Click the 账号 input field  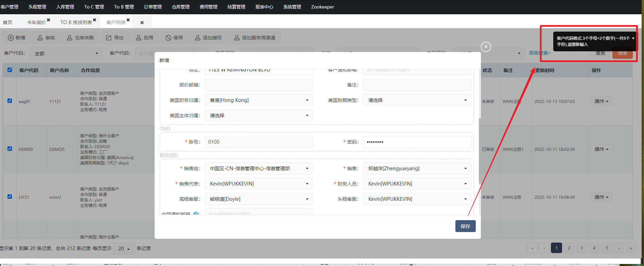tap(259, 142)
